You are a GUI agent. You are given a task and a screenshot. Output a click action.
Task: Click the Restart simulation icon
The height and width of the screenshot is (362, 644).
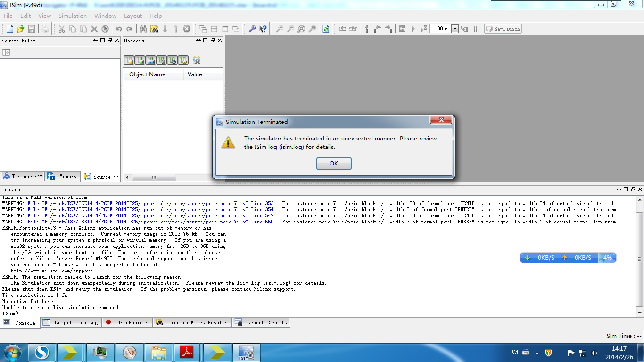tap(402, 29)
